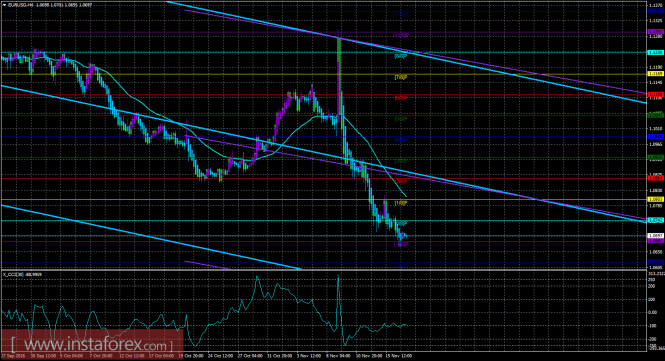The width and height of the screenshot is (665, 361).
Task: Select the red price level tag near 1.1108
Action: coord(655,94)
